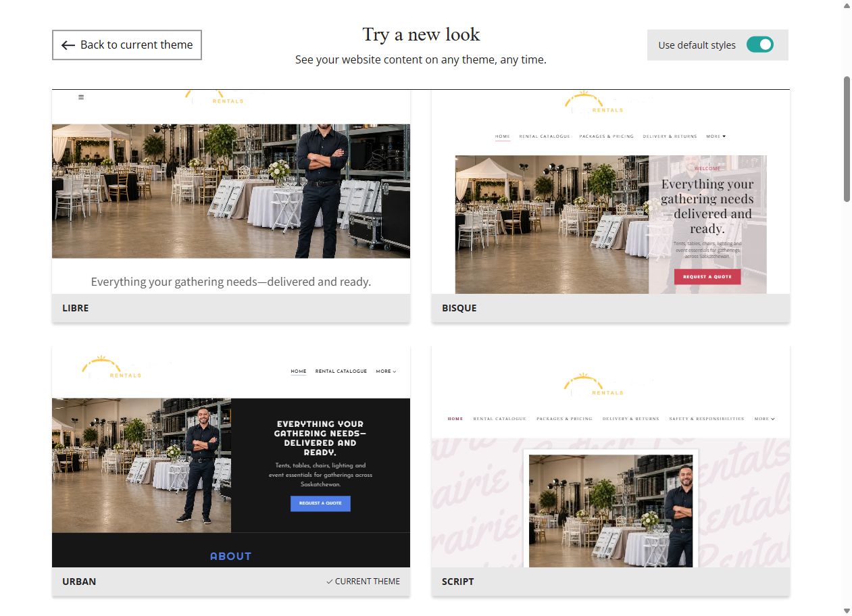Viewport: 852px width, 616px height.
Task: Click the Rentals logo in Urban preview
Action: pos(112,367)
